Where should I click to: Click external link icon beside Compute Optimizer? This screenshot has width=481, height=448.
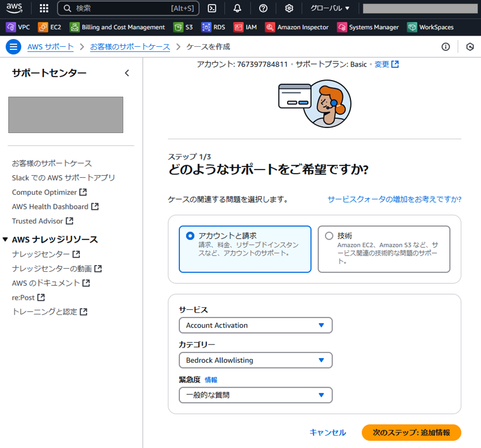(83, 192)
